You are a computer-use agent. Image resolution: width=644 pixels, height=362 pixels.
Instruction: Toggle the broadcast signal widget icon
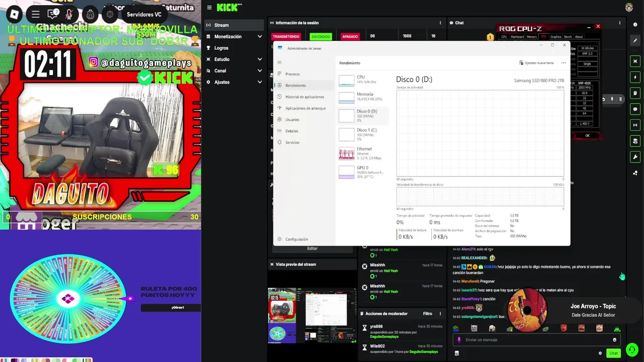[635, 125]
